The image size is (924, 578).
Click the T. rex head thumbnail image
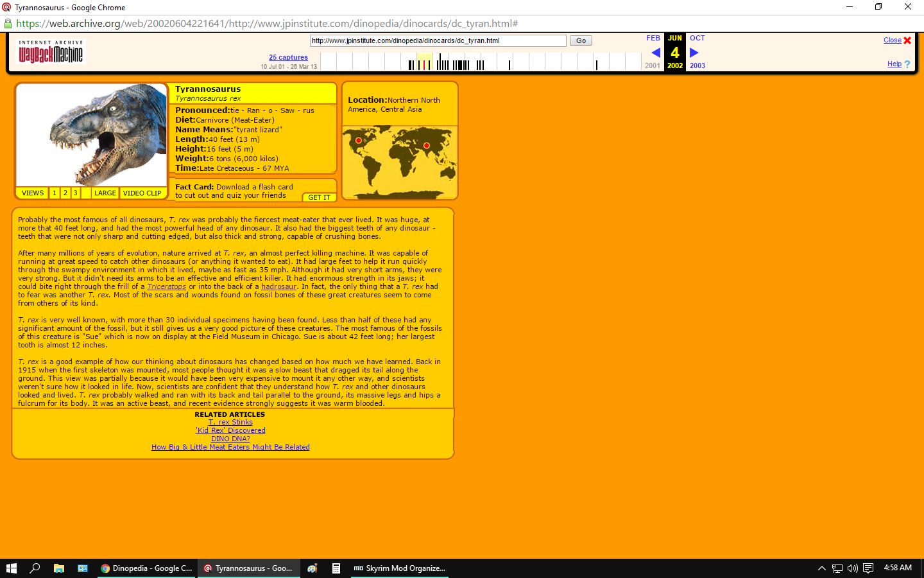point(92,135)
